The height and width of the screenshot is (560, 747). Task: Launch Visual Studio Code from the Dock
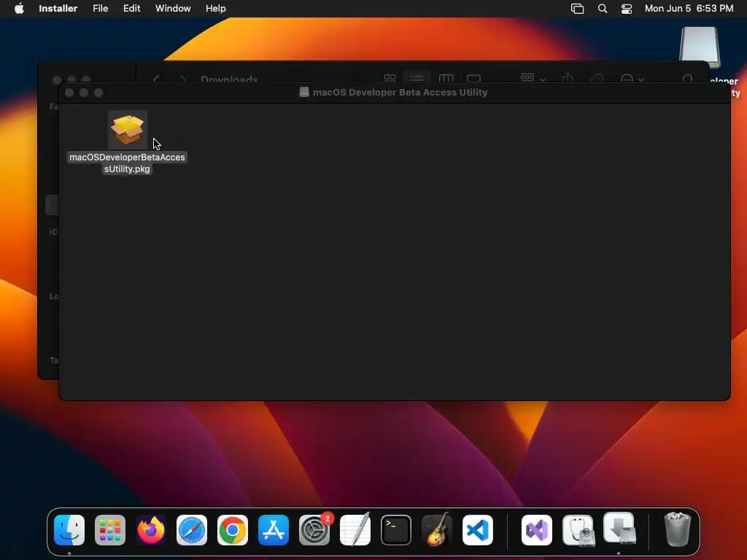[x=477, y=530]
